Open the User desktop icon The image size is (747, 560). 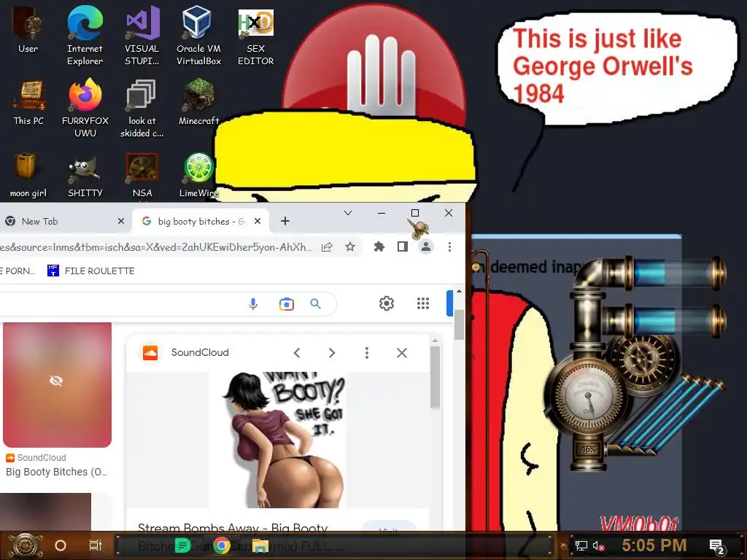click(x=28, y=30)
